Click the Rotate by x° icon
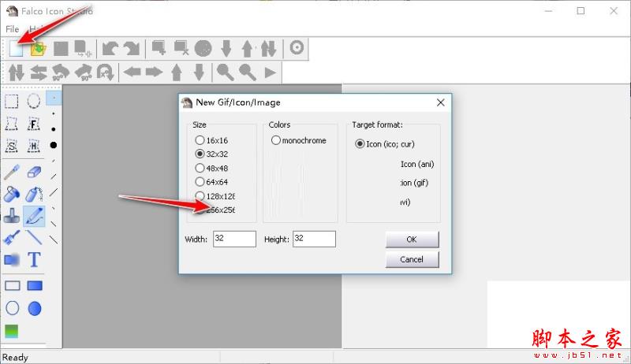Image resolution: width=631 pixels, height=364 pixels. coord(106,72)
